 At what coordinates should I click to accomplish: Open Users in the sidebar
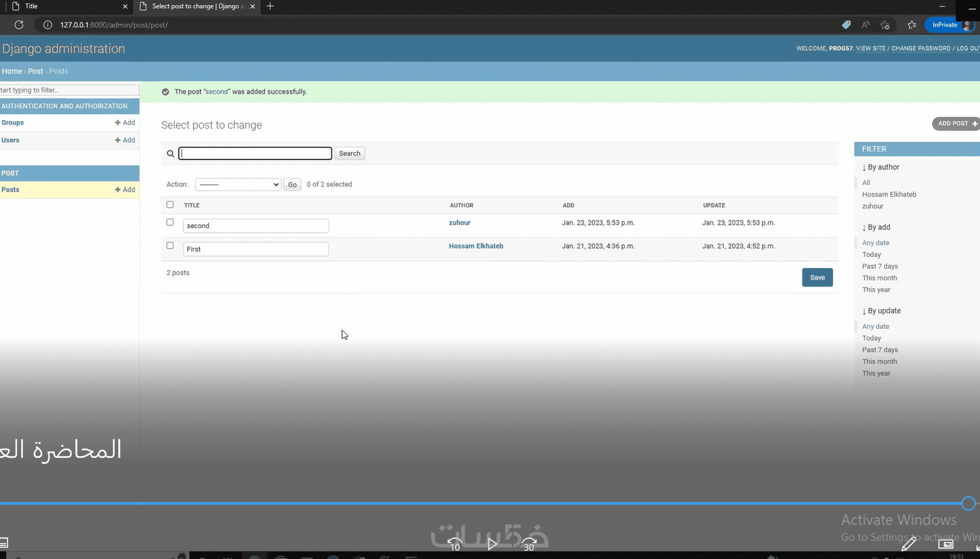(10, 140)
